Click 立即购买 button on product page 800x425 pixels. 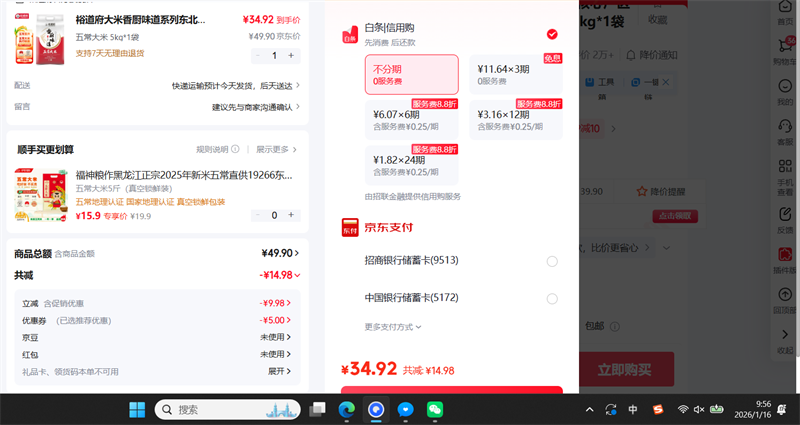pyautogui.click(x=627, y=369)
